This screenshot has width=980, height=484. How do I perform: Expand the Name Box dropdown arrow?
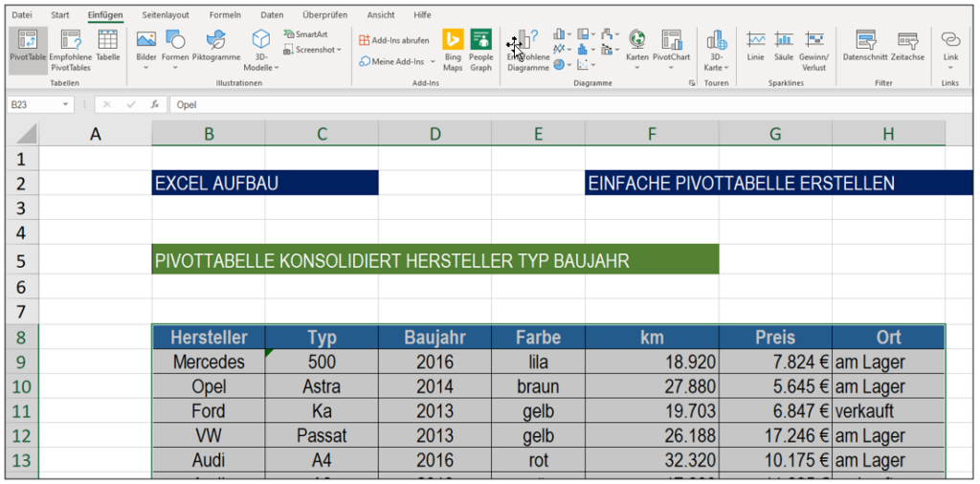(x=65, y=105)
